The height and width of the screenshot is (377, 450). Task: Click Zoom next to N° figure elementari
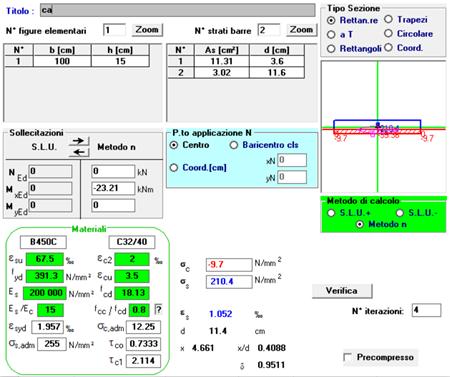[147, 30]
